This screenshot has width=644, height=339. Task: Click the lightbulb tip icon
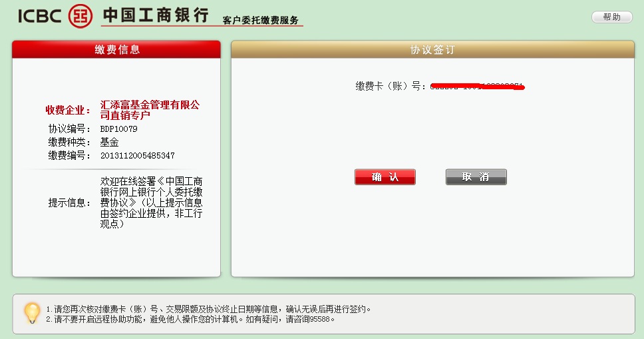[31, 312]
